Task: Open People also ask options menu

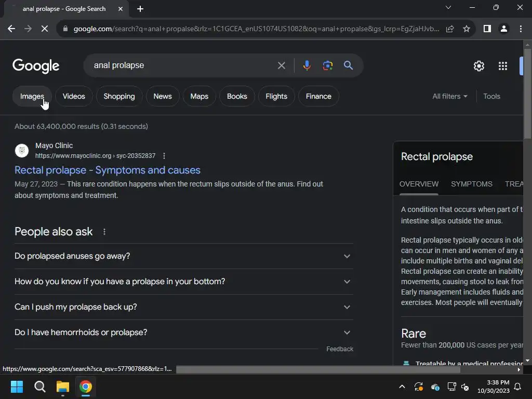Action: [x=104, y=232]
